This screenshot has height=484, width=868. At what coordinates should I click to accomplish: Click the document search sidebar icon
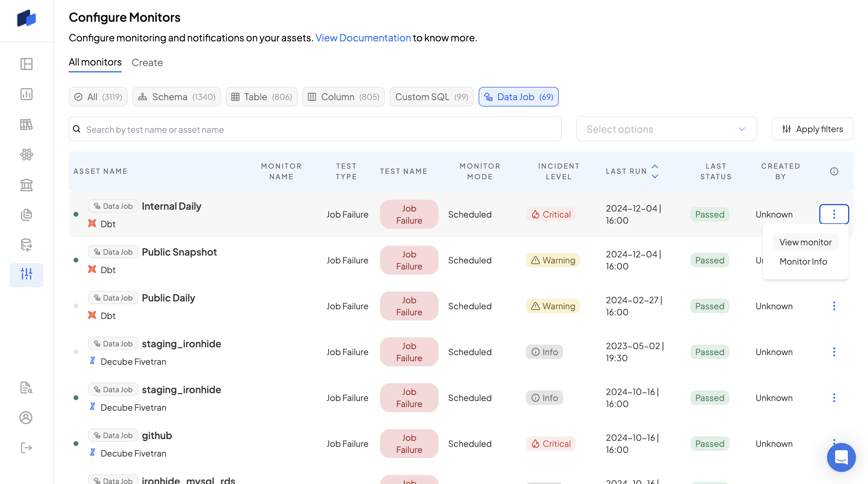point(26,387)
